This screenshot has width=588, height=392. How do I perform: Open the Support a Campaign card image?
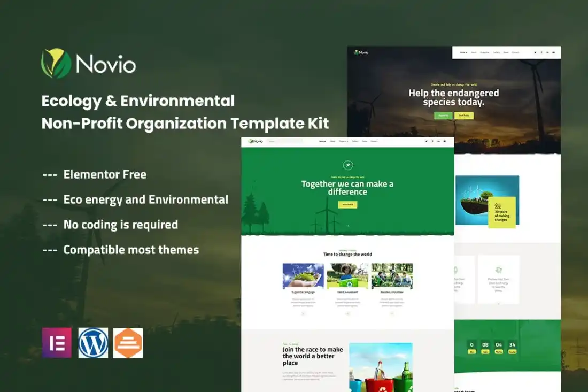coord(303,276)
